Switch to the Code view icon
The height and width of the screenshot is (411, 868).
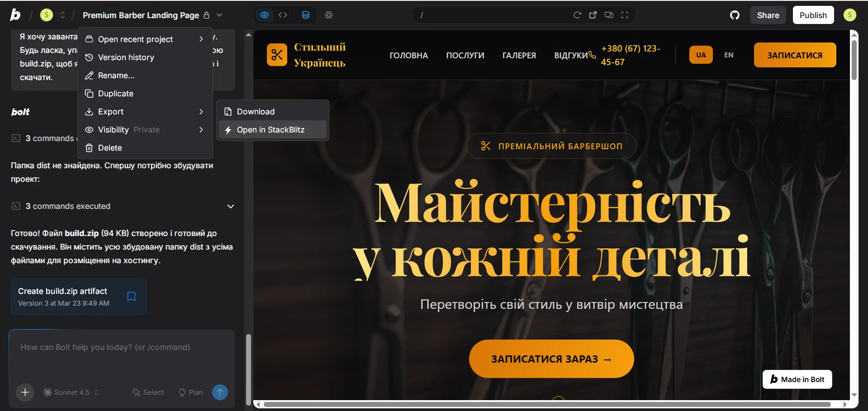[x=283, y=15]
